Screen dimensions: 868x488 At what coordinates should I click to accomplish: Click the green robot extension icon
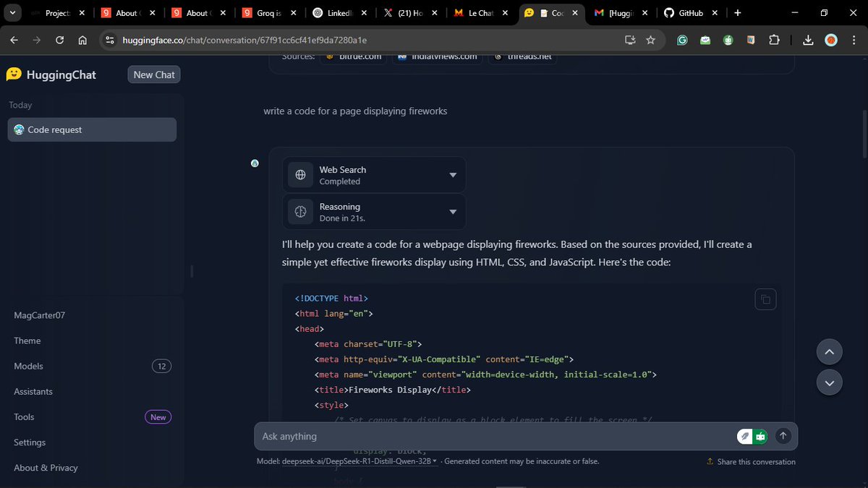click(760, 436)
